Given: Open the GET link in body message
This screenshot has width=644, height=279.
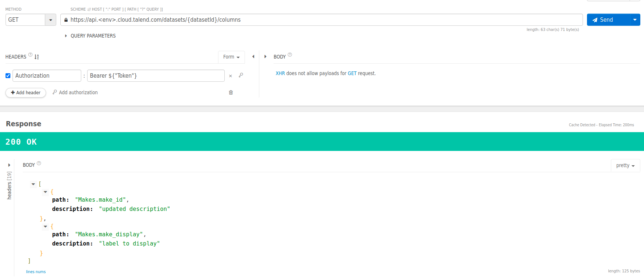Looking at the screenshot, I should (352, 74).
